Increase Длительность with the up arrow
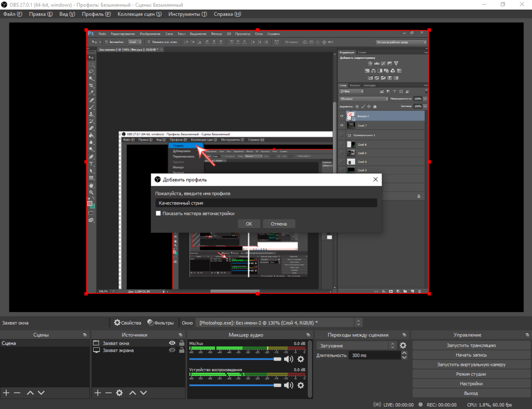Screen dimensions: 532x409 [404, 353]
